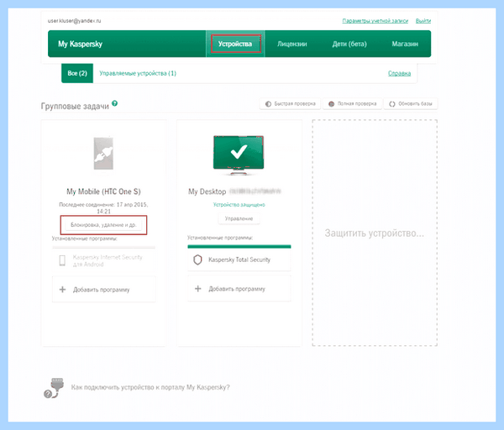This screenshot has width=504, height=430.
Task: Click plus icon in My Desktop card
Action: pyautogui.click(x=198, y=289)
